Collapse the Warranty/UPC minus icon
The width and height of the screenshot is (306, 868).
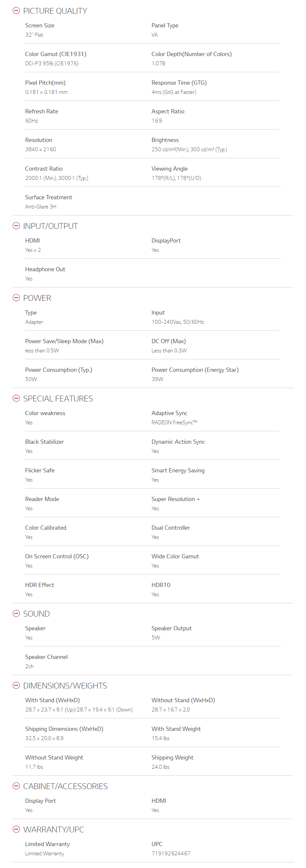(16, 829)
